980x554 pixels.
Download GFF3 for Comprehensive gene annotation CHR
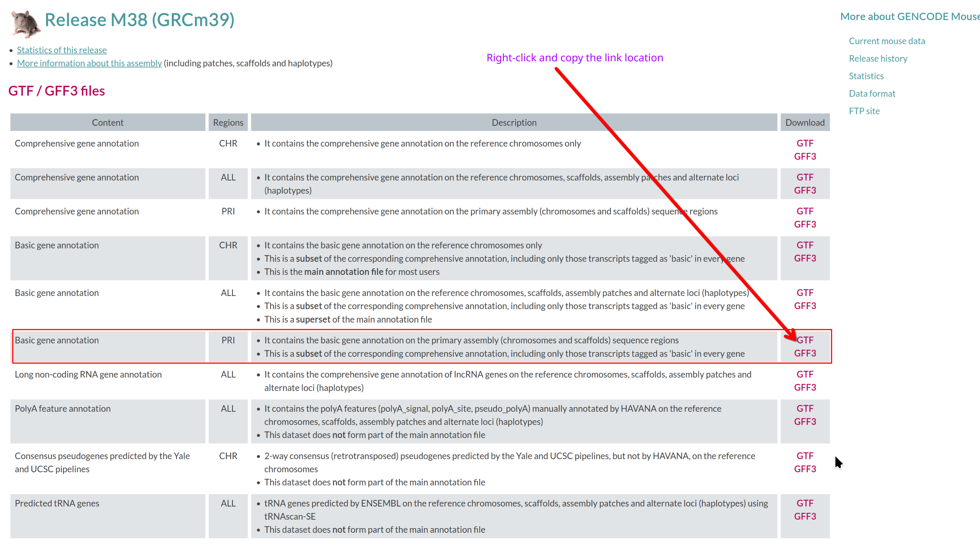click(805, 156)
